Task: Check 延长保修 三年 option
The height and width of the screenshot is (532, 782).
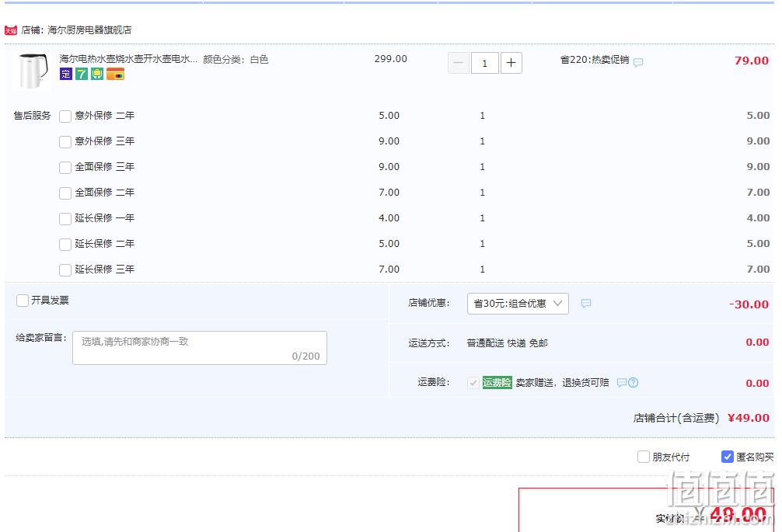Action: click(x=65, y=270)
